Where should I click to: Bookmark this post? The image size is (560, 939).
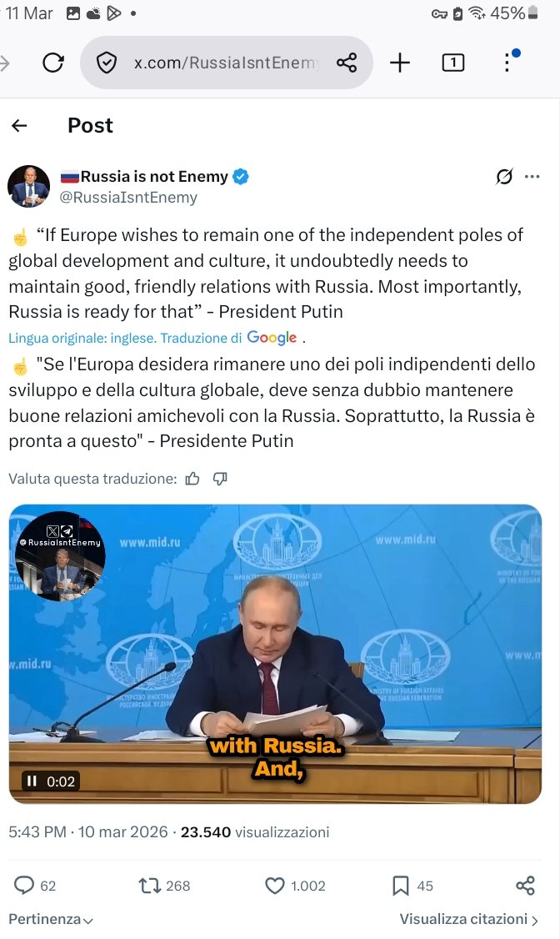coord(401,886)
